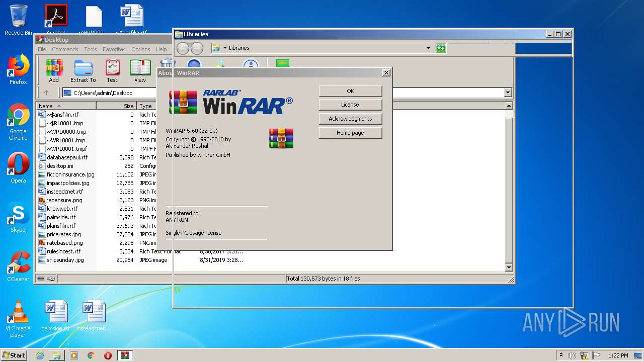Screen dimensions: 644x362
Task: Click the Acknowledgments button
Action: [x=350, y=119]
